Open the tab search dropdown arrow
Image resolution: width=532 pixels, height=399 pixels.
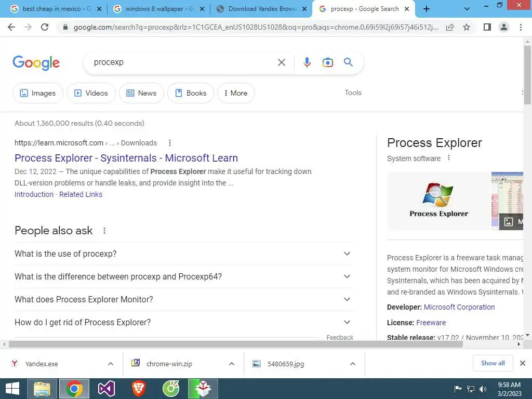click(x=467, y=9)
